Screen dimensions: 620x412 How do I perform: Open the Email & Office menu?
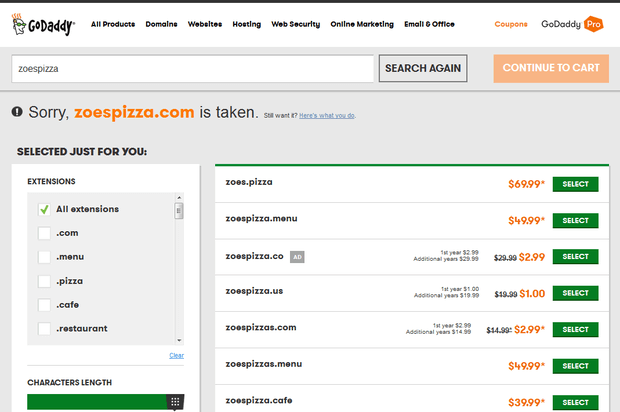coord(429,24)
